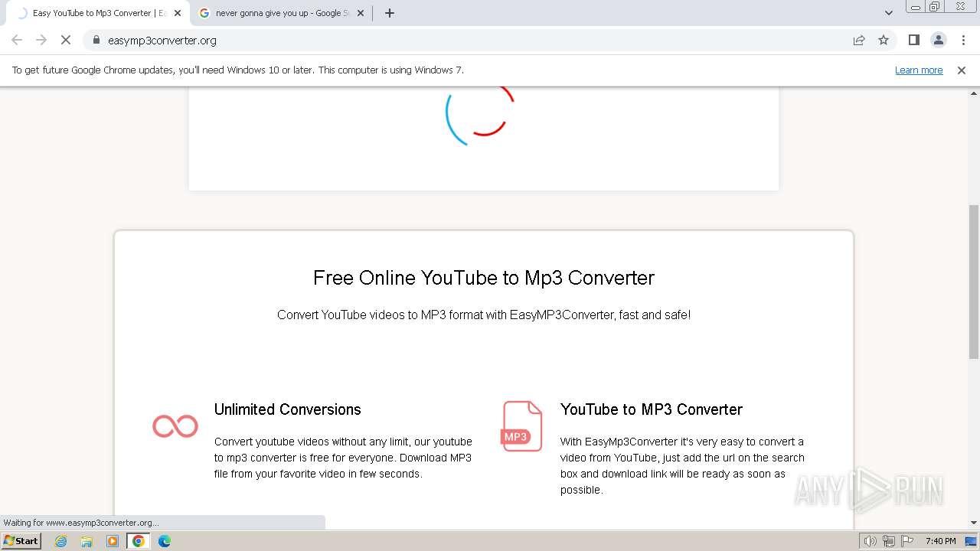Select Chrome in the taskbar
The image size is (980, 551).
pos(139,541)
